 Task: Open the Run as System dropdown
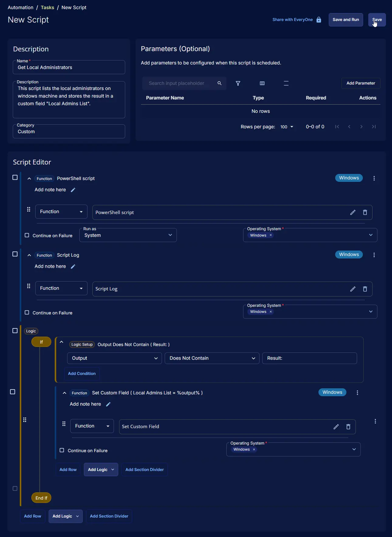[x=128, y=235]
